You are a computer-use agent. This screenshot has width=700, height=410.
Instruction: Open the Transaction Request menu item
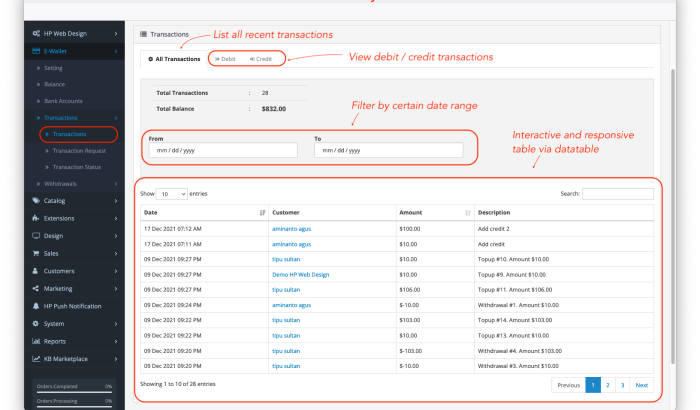(79, 151)
